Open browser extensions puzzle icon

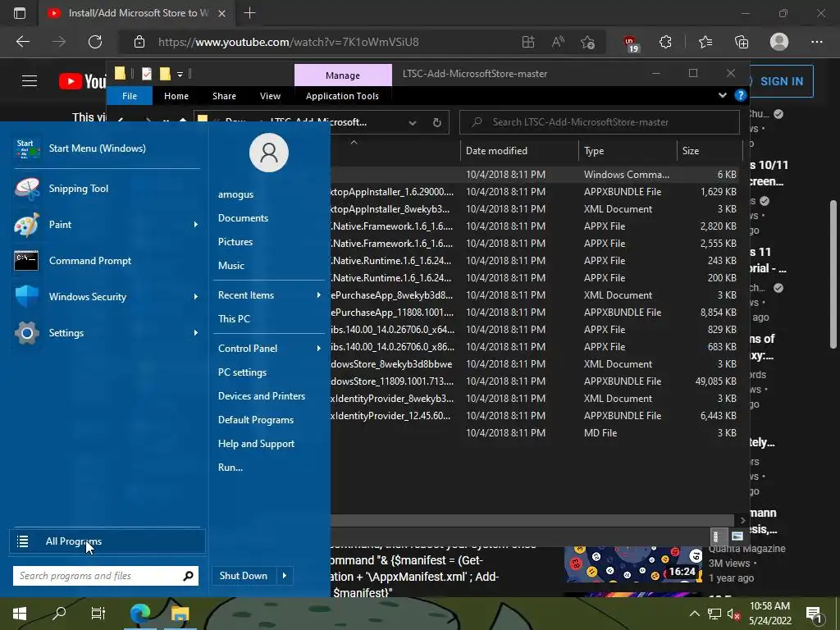pos(665,42)
